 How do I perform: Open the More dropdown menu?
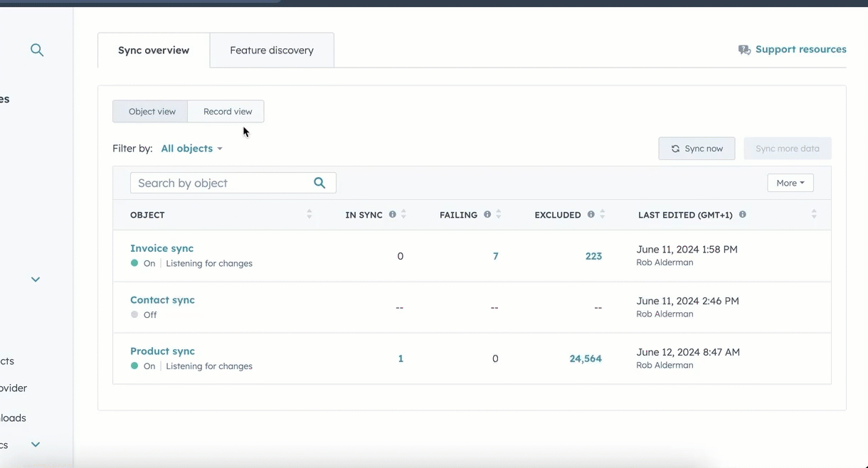790,183
